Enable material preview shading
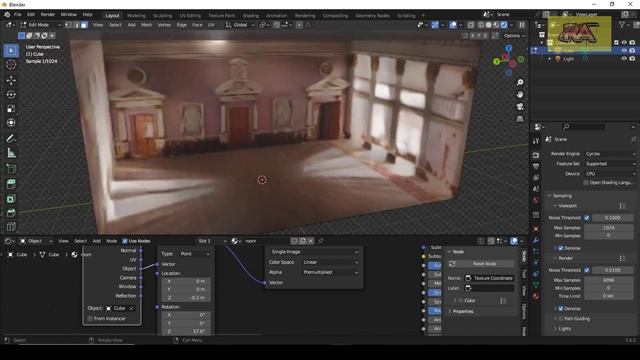The width and height of the screenshot is (640, 360). [496, 25]
